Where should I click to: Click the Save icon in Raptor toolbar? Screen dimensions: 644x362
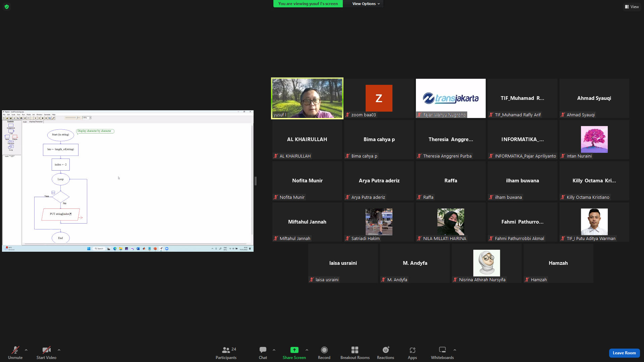(x=11, y=118)
